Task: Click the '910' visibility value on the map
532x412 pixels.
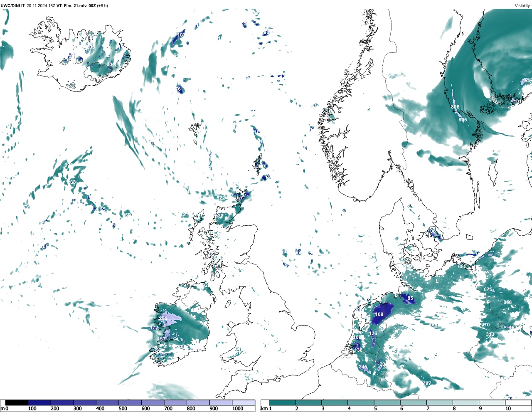Action: [x=485, y=325]
